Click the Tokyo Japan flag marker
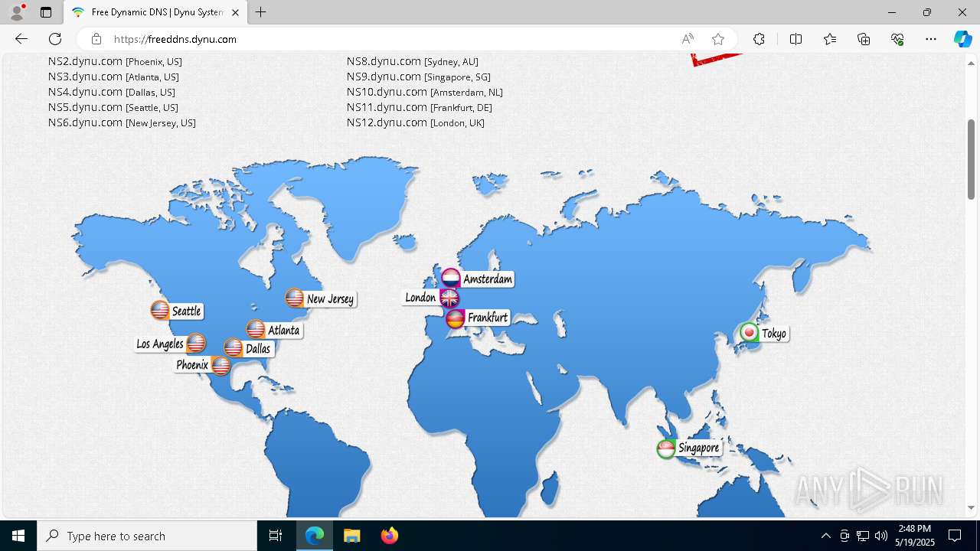 click(x=750, y=332)
